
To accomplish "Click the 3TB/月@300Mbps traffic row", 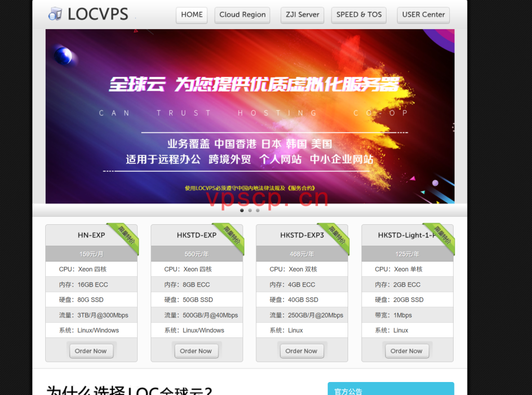I will (x=91, y=315).
